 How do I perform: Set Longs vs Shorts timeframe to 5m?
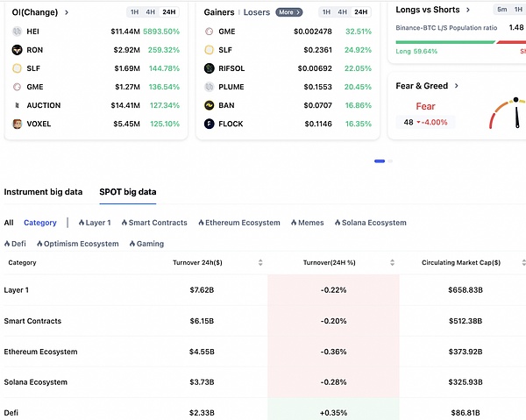[x=502, y=10]
